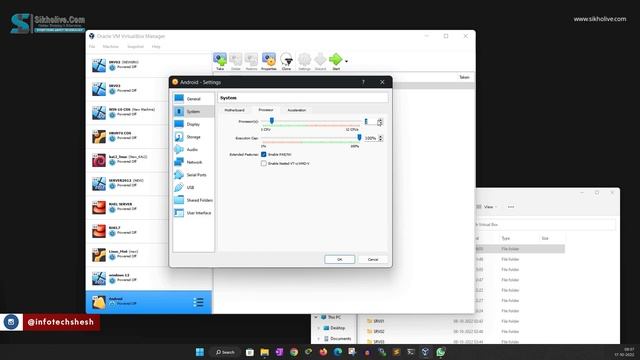Image resolution: width=640 pixels, height=360 pixels.
Task: Select the Android virtual machine
Action: click(x=149, y=302)
